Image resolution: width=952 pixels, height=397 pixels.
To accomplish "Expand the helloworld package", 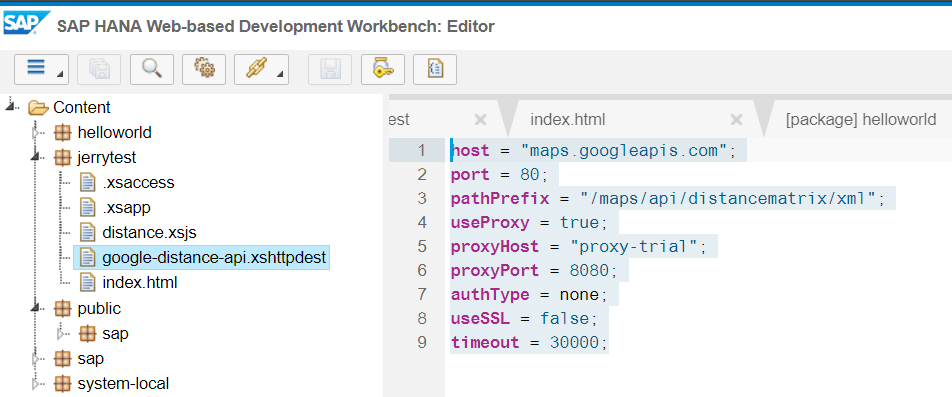I will [36, 132].
